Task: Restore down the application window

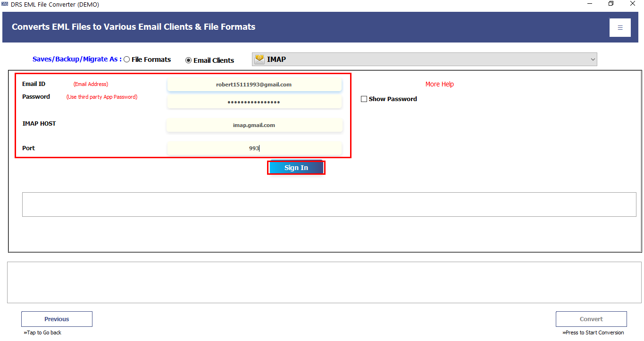Action: click(x=611, y=4)
